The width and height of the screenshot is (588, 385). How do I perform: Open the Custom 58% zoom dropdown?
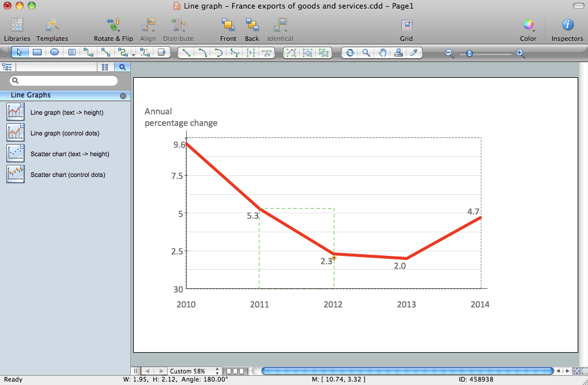pyautogui.click(x=194, y=371)
